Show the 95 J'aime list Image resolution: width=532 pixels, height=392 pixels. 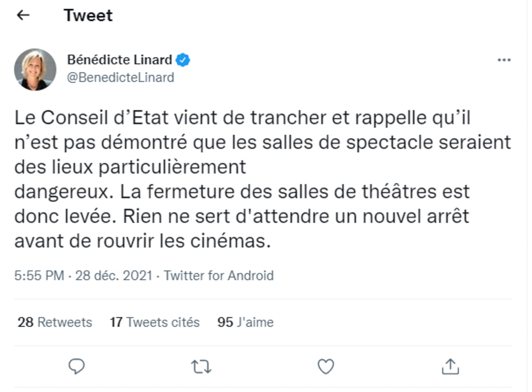pyautogui.click(x=245, y=322)
